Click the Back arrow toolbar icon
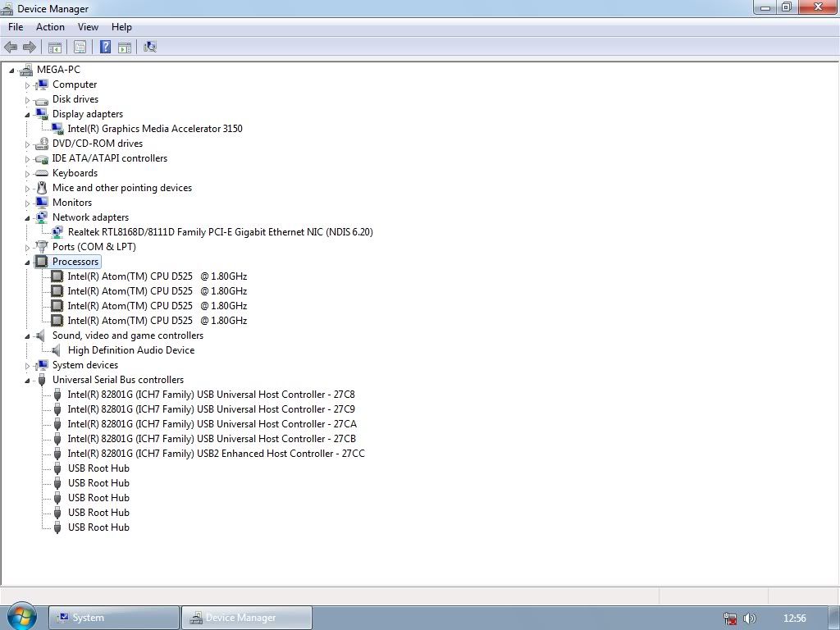Viewport: 840px width, 630px height. click(11, 47)
